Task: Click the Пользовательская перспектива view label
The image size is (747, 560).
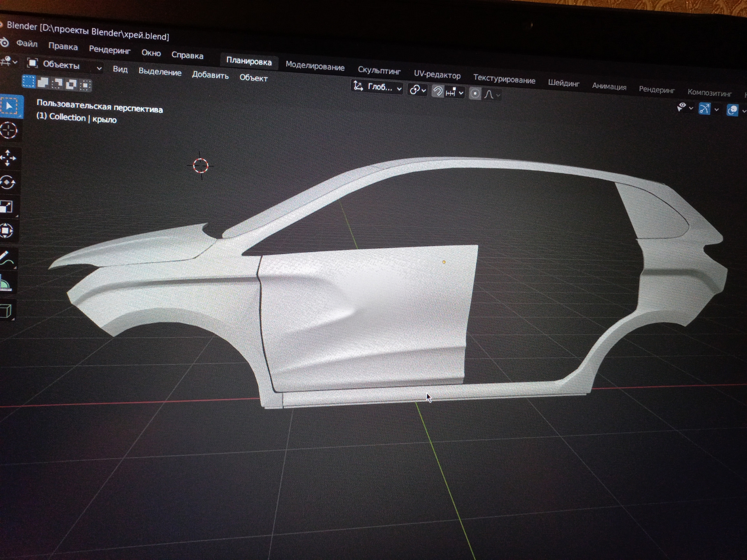Action: (x=100, y=106)
